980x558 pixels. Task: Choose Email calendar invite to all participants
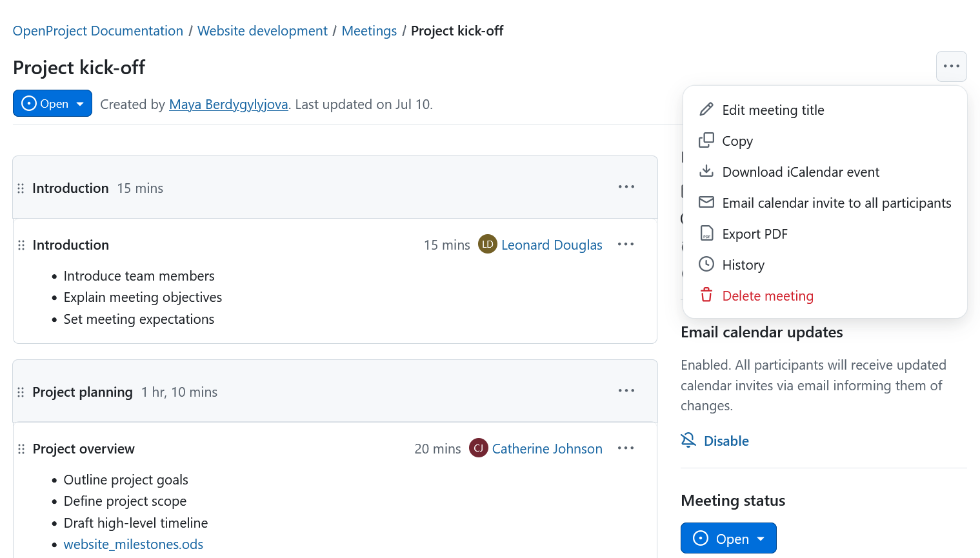(x=836, y=202)
